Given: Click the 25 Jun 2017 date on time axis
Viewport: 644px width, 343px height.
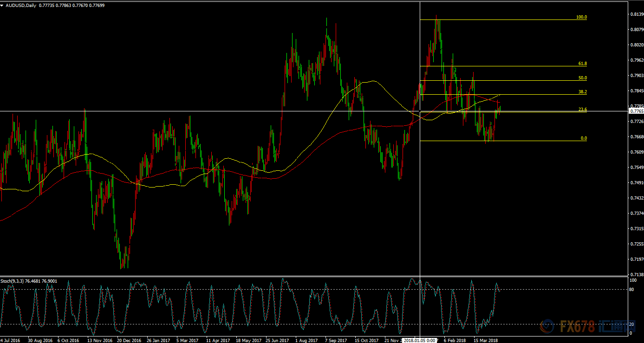Looking at the screenshot, I should 277,340.
